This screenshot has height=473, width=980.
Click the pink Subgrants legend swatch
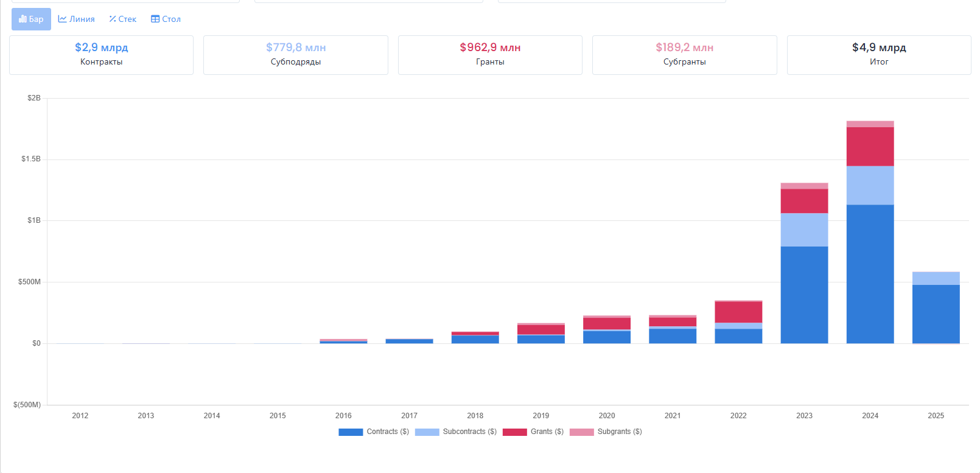(581, 432)
